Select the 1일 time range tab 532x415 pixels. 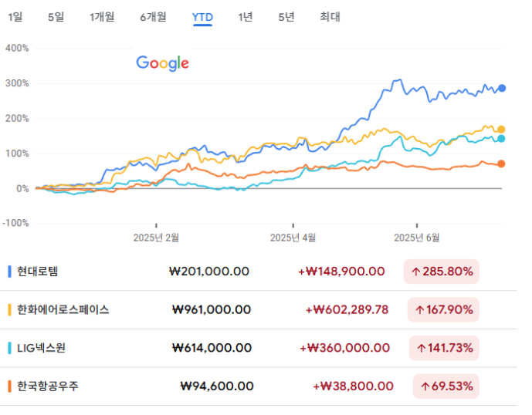(x=15, y=17)
